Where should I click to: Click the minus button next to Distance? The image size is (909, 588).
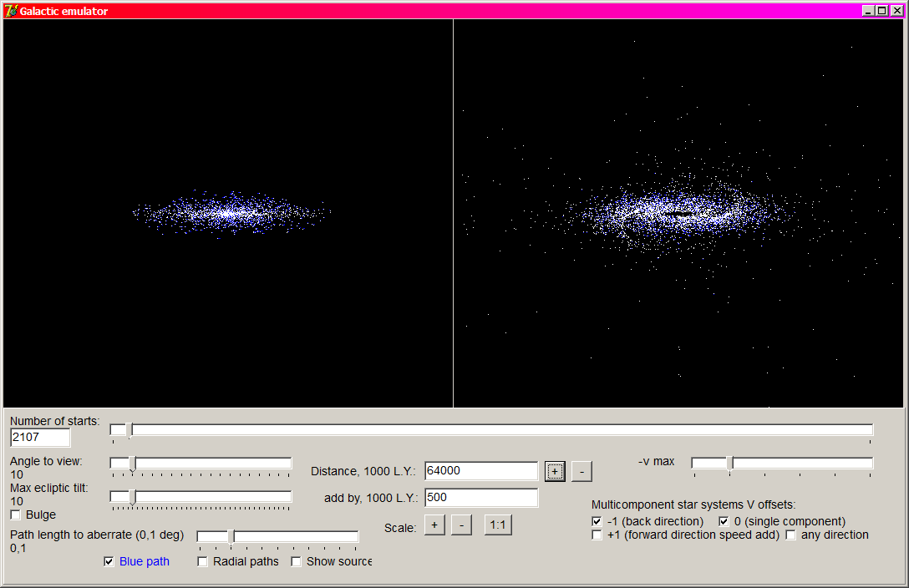[581, 472]
